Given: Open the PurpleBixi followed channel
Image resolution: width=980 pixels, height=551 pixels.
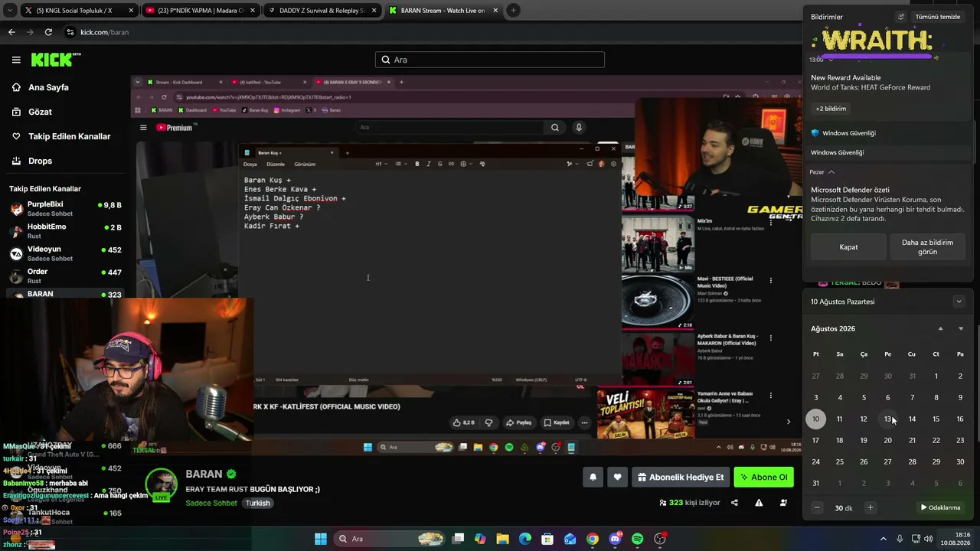Looking at the screenshot, I should coord(65,208).
